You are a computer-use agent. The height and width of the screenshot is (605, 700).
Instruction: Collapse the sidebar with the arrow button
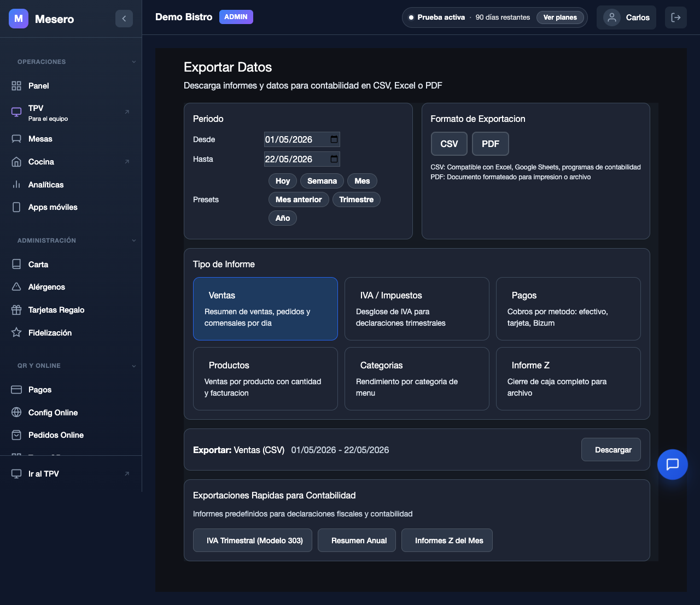(124, 19)
